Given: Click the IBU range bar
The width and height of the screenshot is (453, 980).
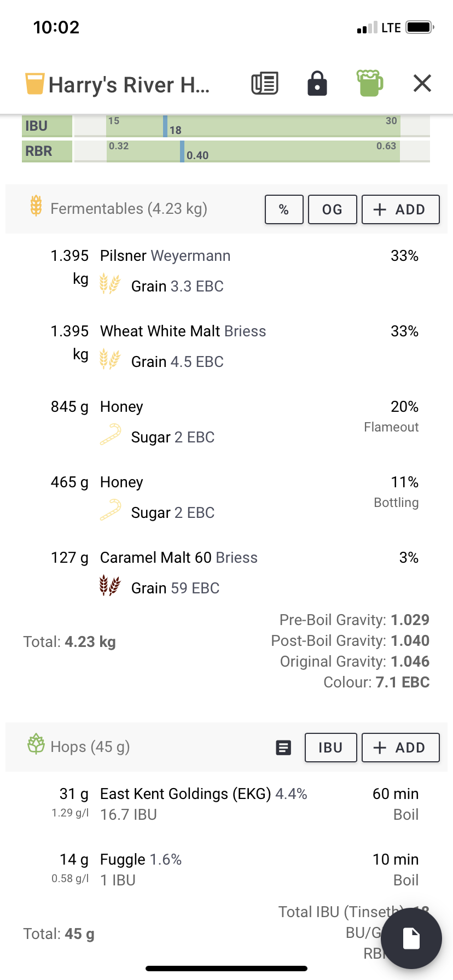Looking at the screenshot, I should click(x=252, y=126).
